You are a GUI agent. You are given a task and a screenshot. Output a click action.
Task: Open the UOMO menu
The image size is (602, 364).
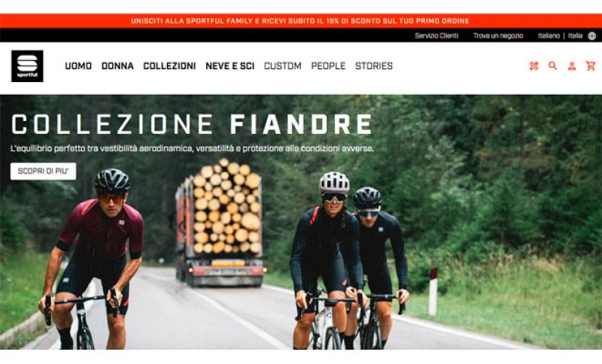(78, 66)
